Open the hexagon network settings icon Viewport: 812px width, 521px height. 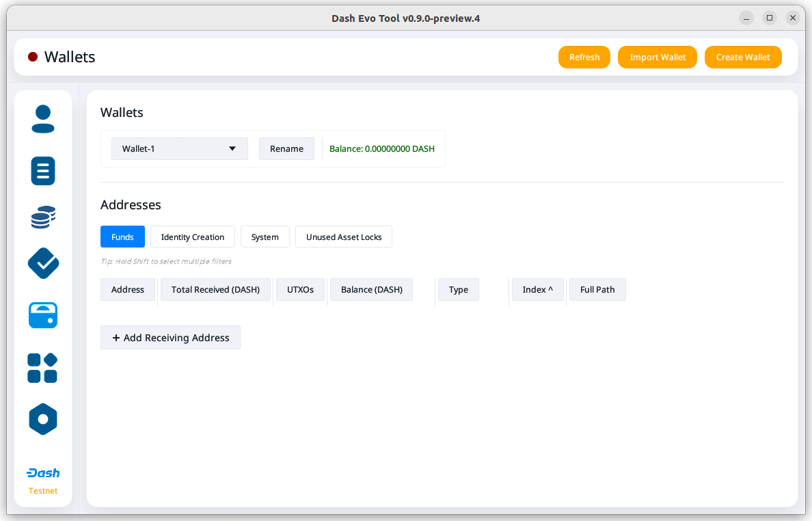tap(43, 419)
